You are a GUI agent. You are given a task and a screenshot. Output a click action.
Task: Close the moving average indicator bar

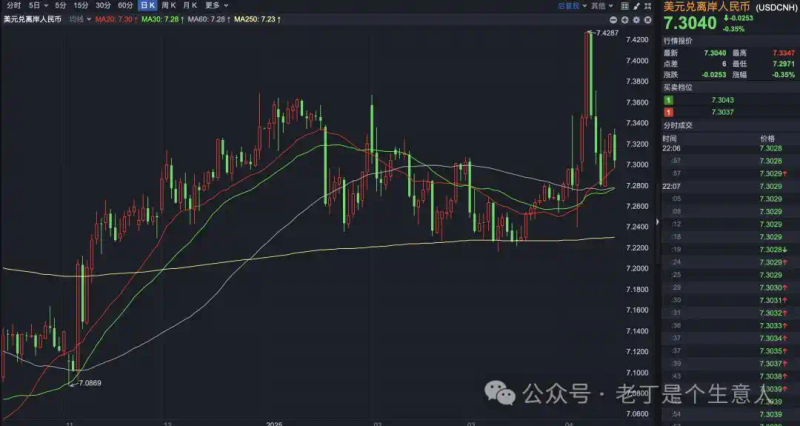(647, 20)
